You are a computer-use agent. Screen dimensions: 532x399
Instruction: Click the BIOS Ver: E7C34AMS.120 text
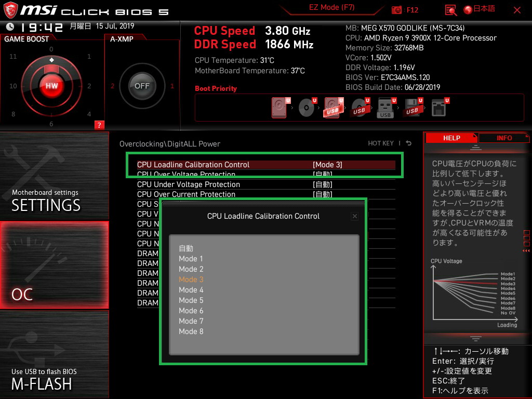tap(388, 77)
